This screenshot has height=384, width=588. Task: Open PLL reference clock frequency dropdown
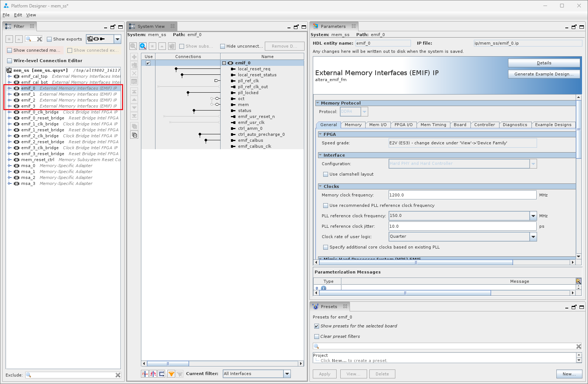pyautogui.click(x=533, y=216)
